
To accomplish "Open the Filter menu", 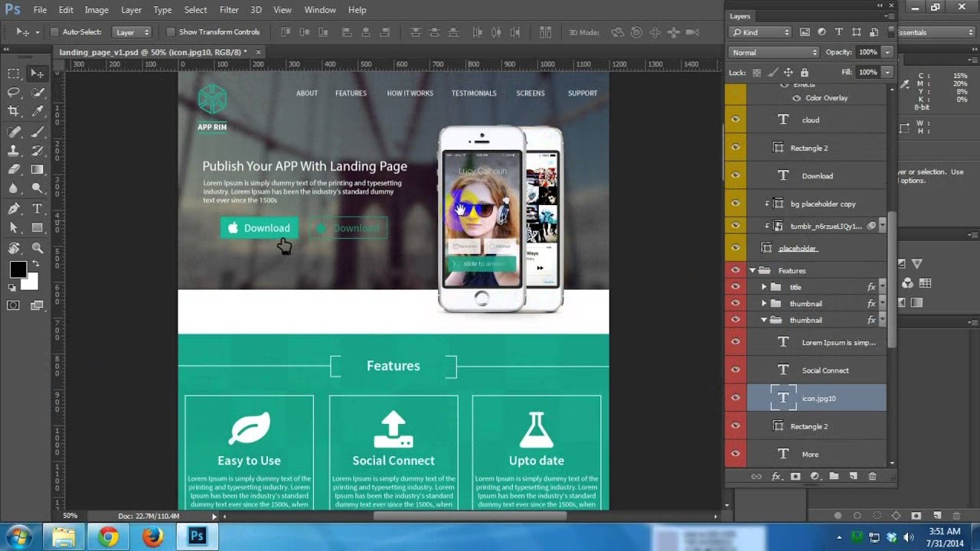I will point(228,10).
